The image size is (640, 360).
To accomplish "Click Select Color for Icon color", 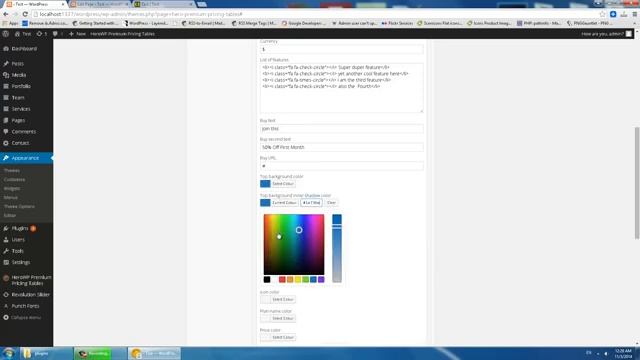I will coord(283,300).
